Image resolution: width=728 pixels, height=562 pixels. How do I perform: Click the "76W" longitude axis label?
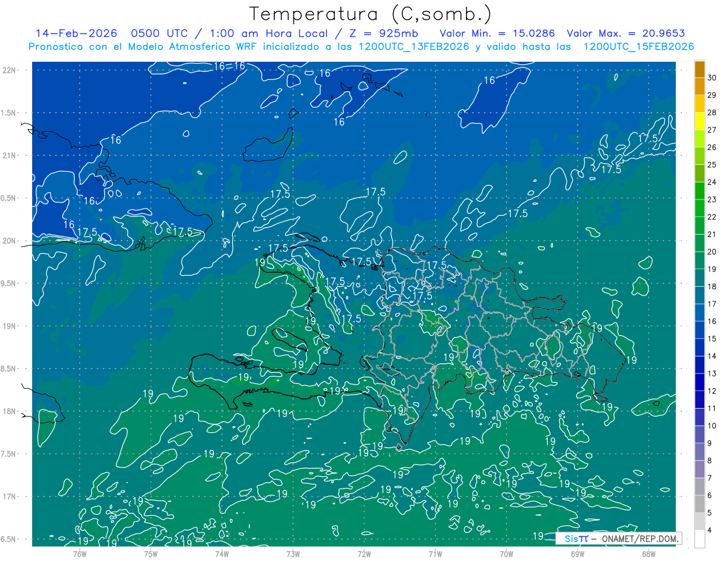pyautogui.click(x=79, y=554)
